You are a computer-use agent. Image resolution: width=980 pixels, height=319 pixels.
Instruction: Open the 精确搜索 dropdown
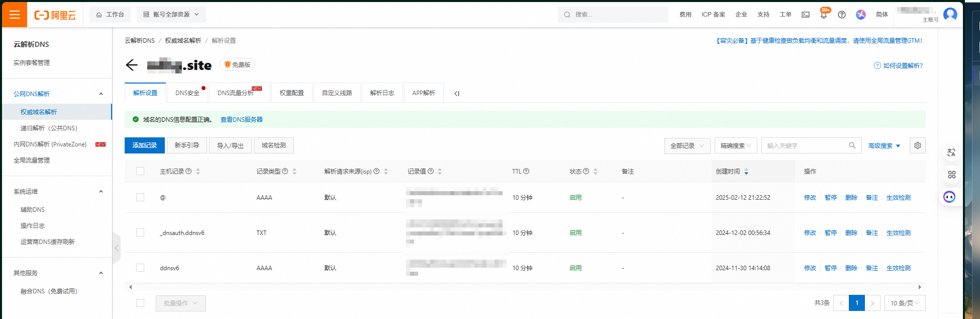point(736,145)
